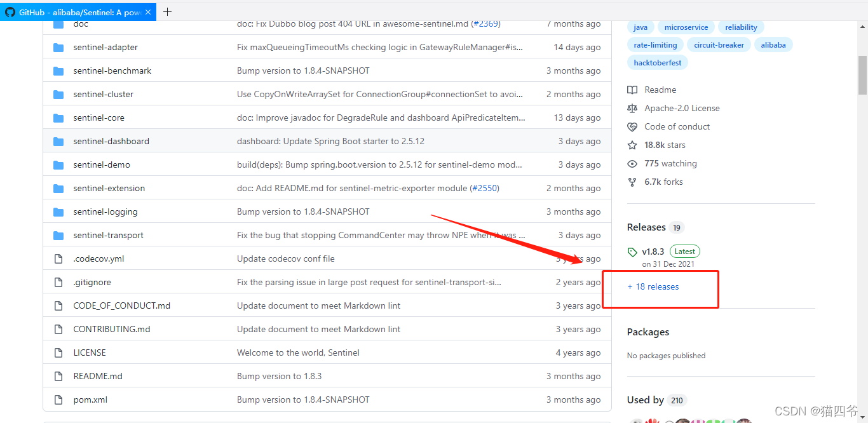Open the Releases heading link
This screenshot has height=423, width=868.
(x=646, y=227)
